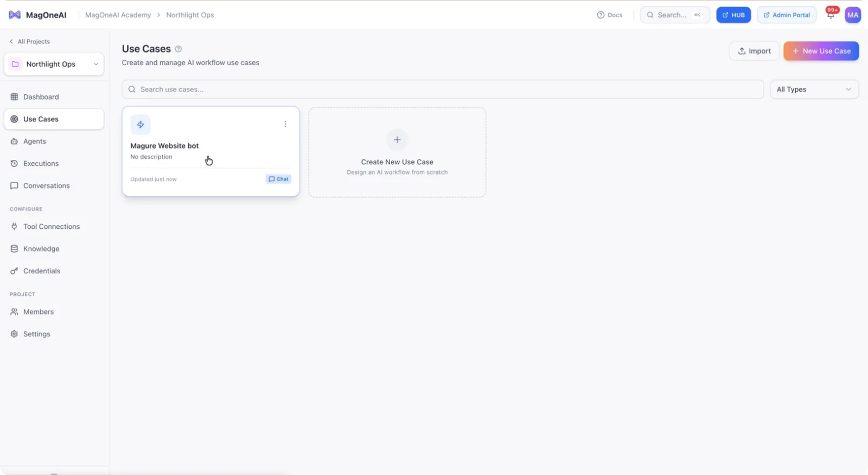
Task: Click the 'No description' text on card
Action: tap(151, 157)
